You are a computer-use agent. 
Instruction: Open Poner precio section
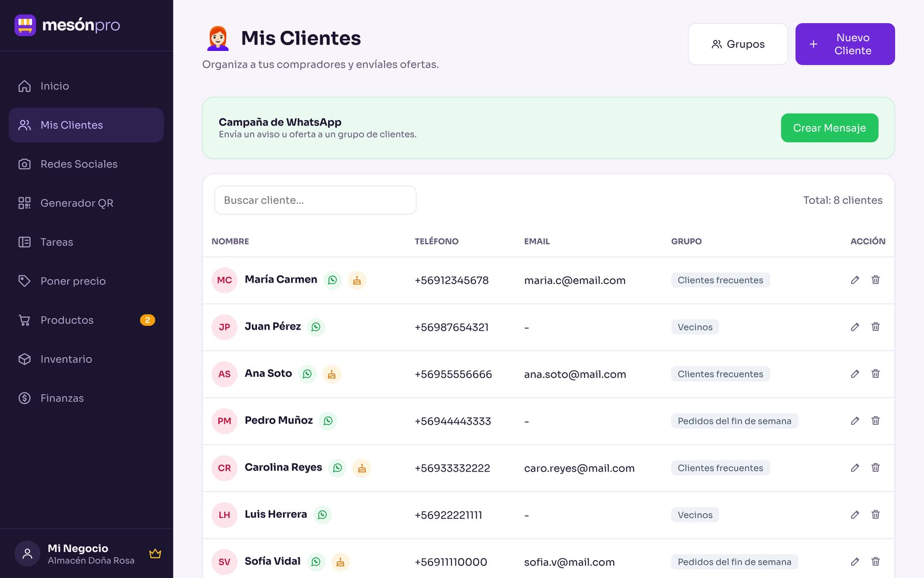coord(86,281)
